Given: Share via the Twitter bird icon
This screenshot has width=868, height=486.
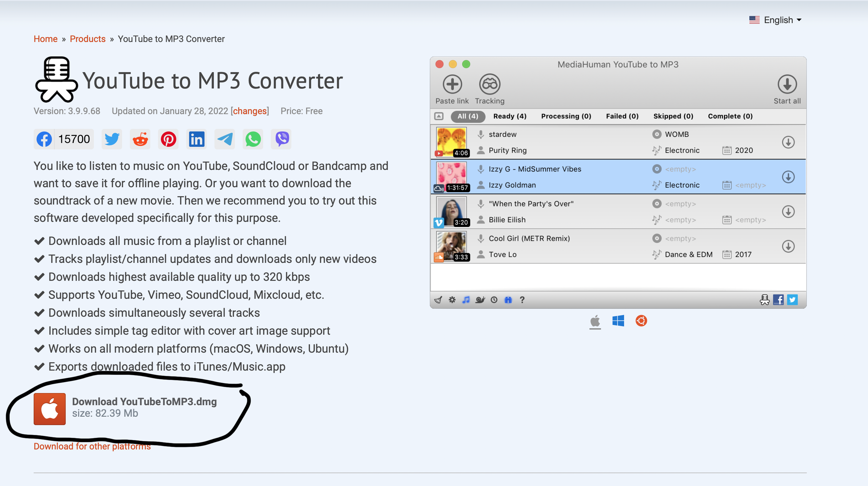Looking at the screenshot, I should [x=112, y=139].
